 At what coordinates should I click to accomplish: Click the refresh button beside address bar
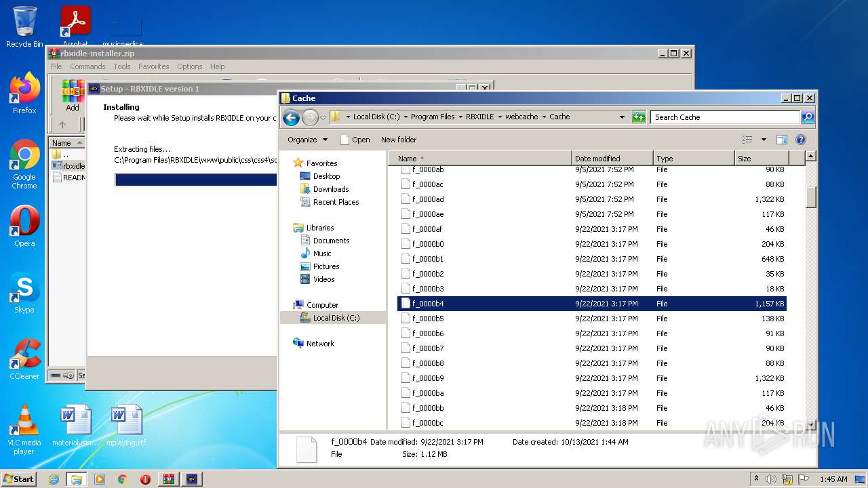638,117
